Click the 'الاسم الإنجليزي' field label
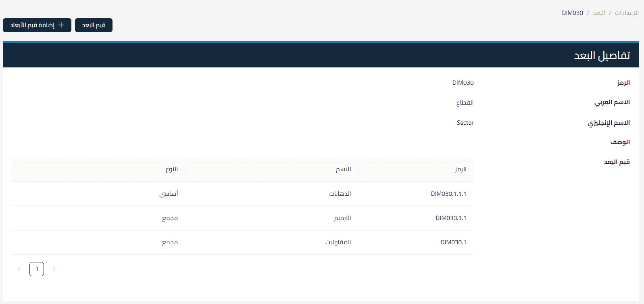This screenshot has width=644, height=304. pos(609,123)
